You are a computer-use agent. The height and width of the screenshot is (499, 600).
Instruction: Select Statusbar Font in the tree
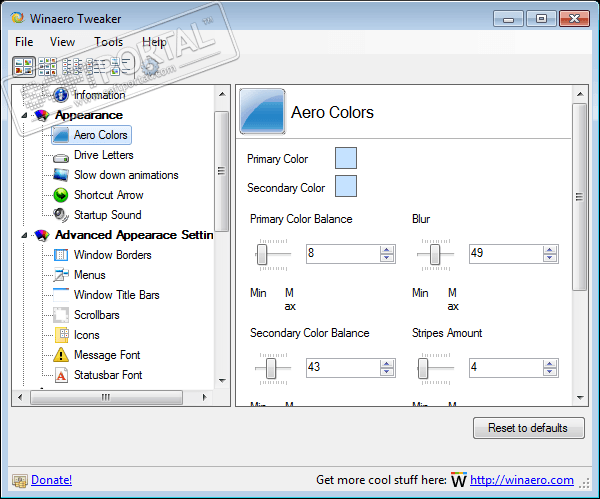click(x=108, y=375)
